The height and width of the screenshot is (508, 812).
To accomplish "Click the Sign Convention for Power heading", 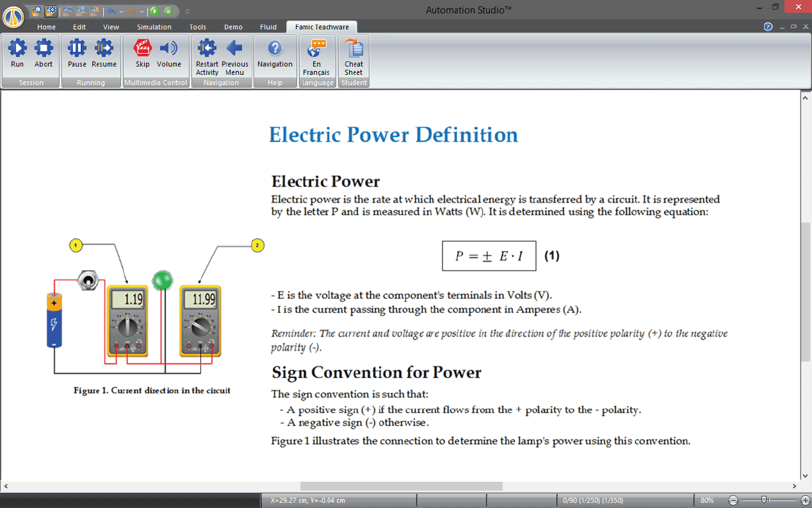I will tap(377, 372).
